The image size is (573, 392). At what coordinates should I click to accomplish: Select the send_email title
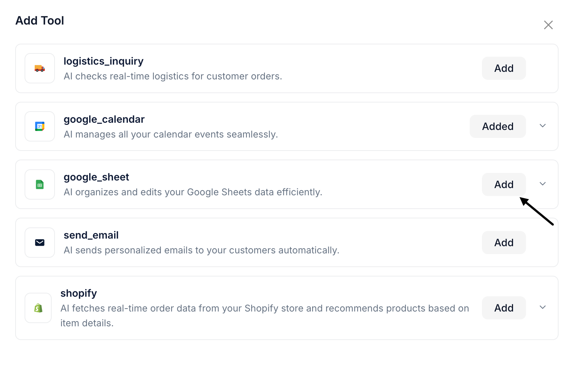point(91,235)
